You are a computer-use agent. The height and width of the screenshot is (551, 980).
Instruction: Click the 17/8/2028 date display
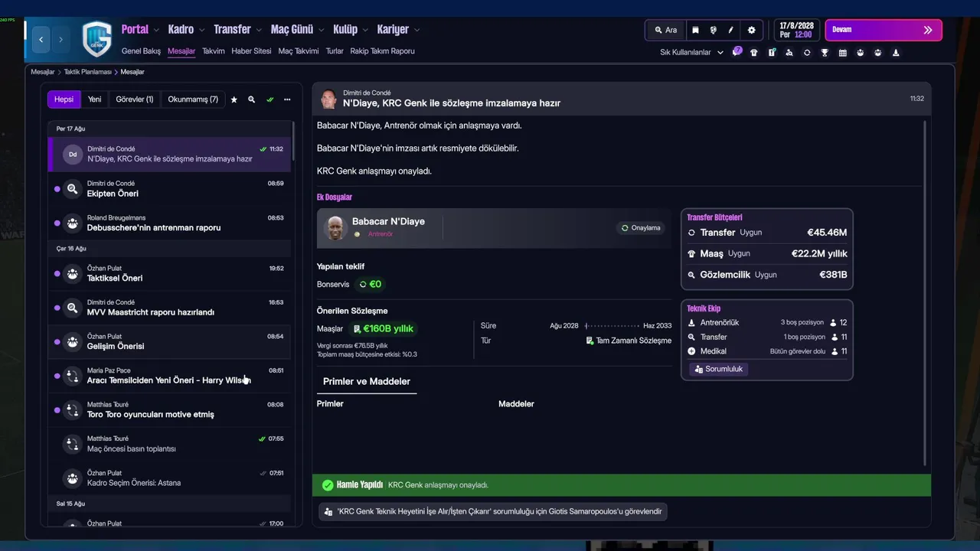[796, 30]
